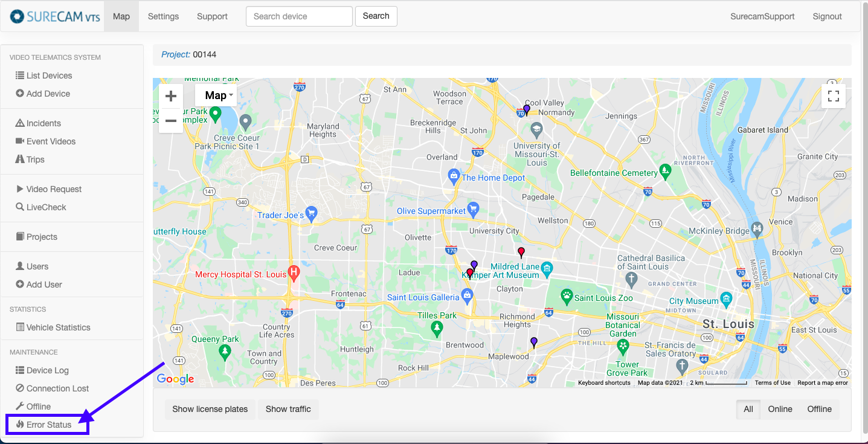The image size is (868, 444).
Task: Click the Google logo on map
Action: pyautogui.click(x=175, y=379)
